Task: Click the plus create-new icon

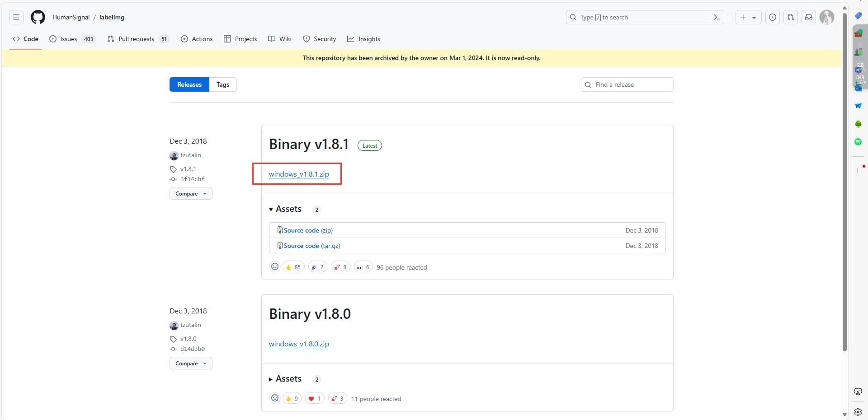Action: coord(743,17)
